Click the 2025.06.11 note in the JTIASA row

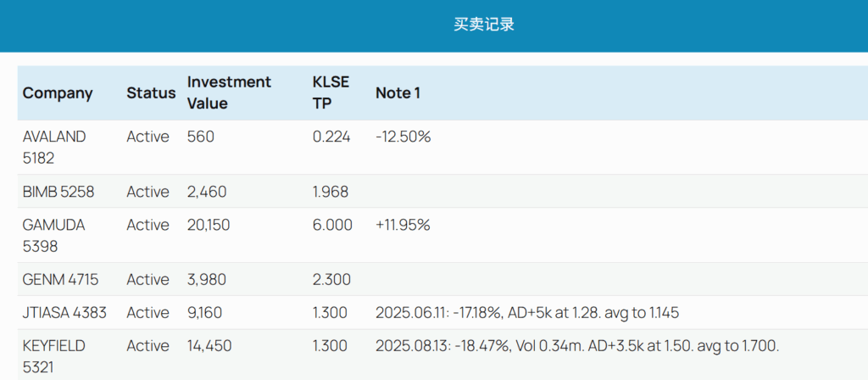click(x=526, y=312)
